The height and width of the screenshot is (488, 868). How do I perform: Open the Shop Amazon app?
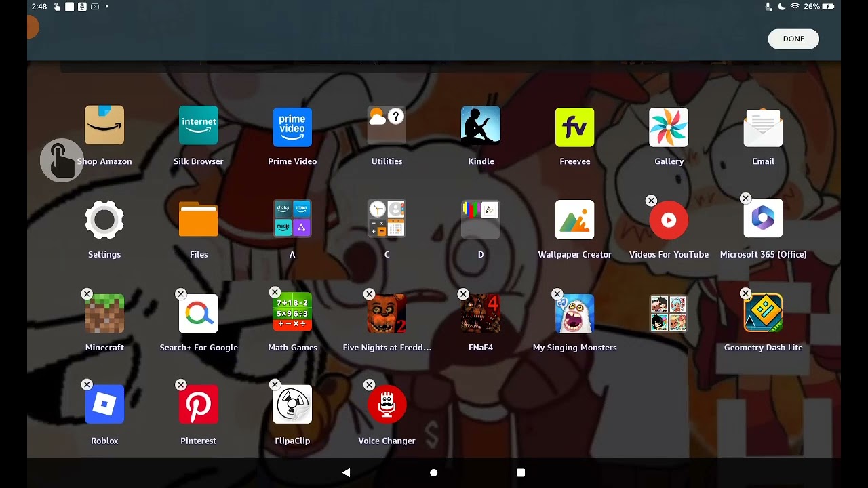[x=104, y=126]
